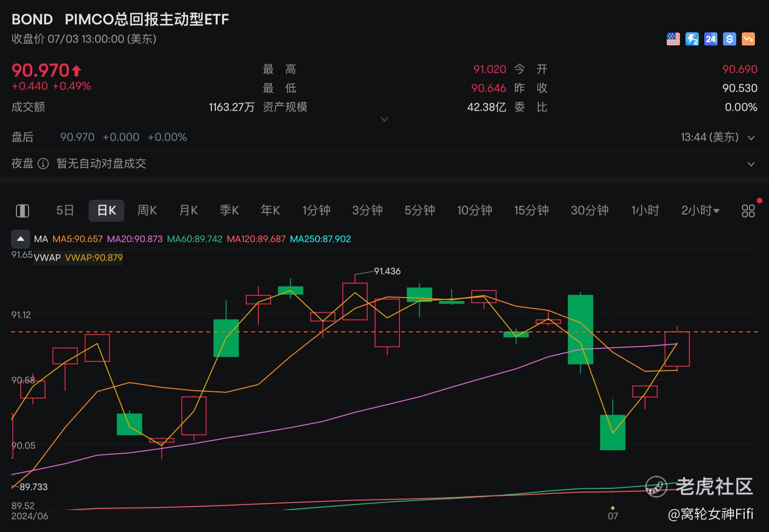This screenshot has height=532, width=769.
Task: Switch to the 周K weekly tab
Action: pyautogui.click(x=147, y=210)
